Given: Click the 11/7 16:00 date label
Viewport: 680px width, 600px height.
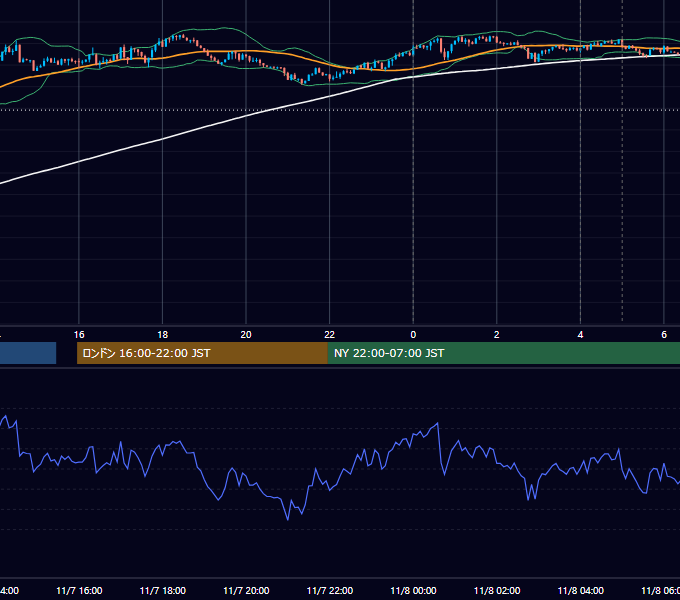Looking at the screenshot, I should [79, 590].
